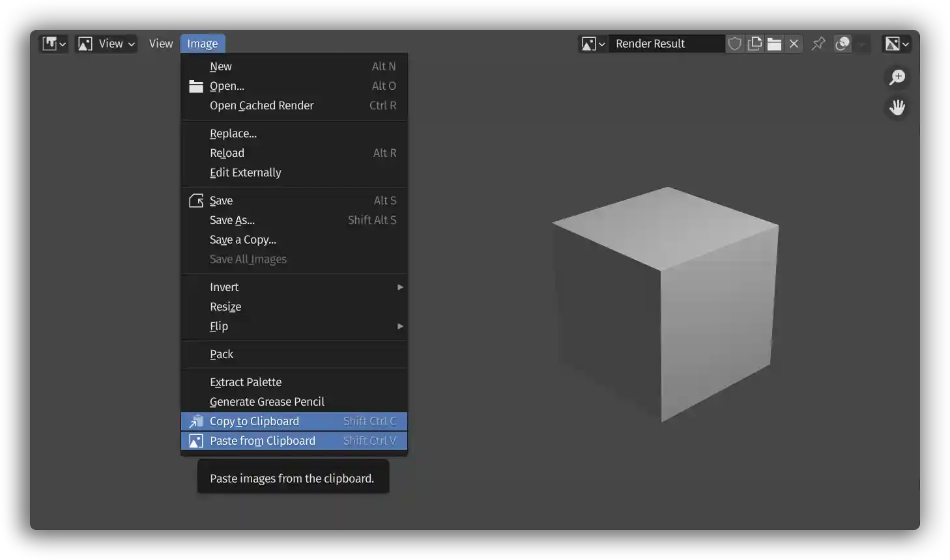
Task: Click the new image copy icon
Action: 755,43
